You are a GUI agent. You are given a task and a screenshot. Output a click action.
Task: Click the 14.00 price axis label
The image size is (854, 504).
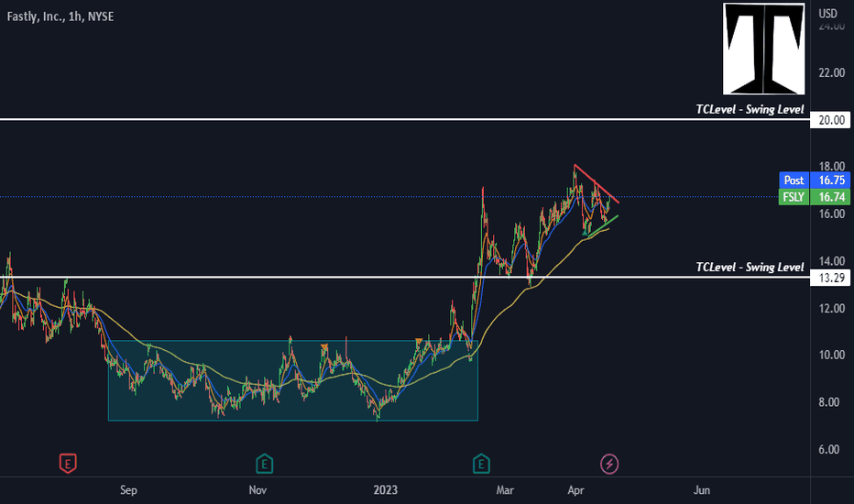pos(832,261)
